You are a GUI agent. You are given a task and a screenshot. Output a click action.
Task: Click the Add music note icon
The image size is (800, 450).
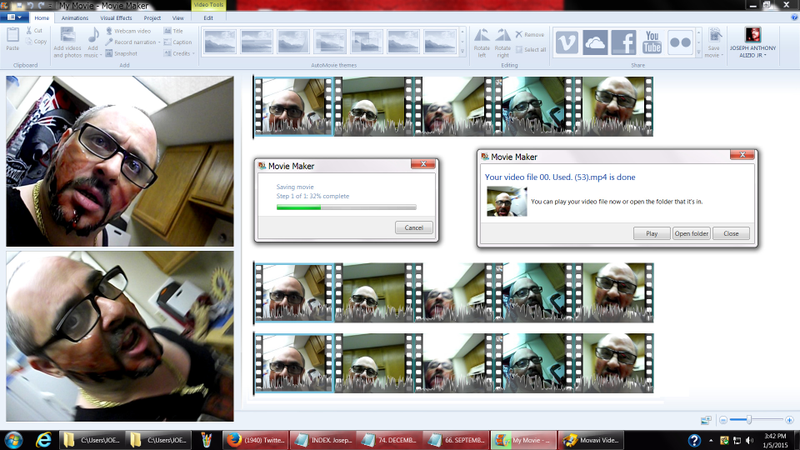tap(93, 35)
